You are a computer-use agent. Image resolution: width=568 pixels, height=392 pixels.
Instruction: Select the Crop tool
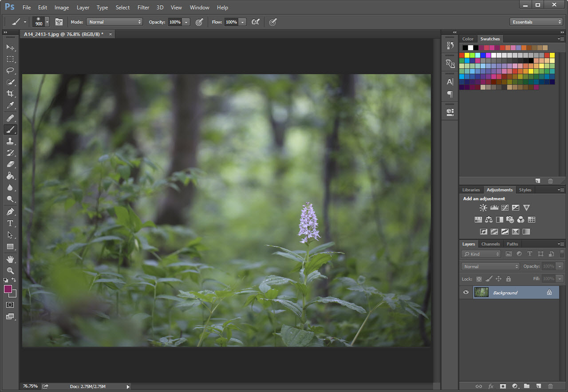[x=10, y=94]
